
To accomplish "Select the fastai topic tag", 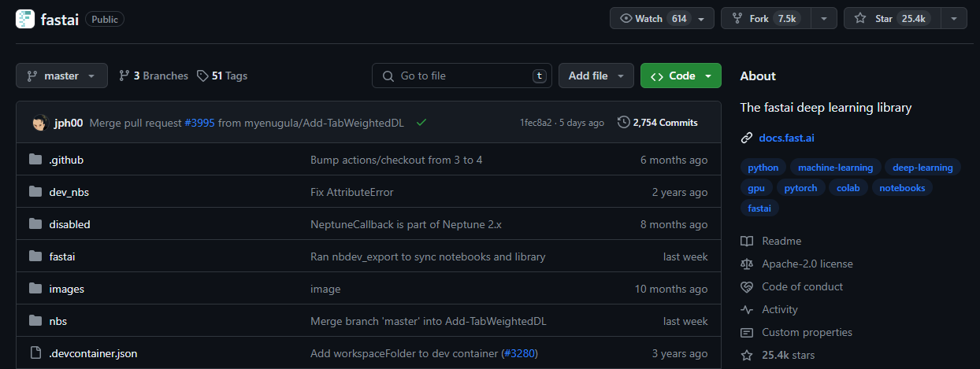I will pos(760,208).
